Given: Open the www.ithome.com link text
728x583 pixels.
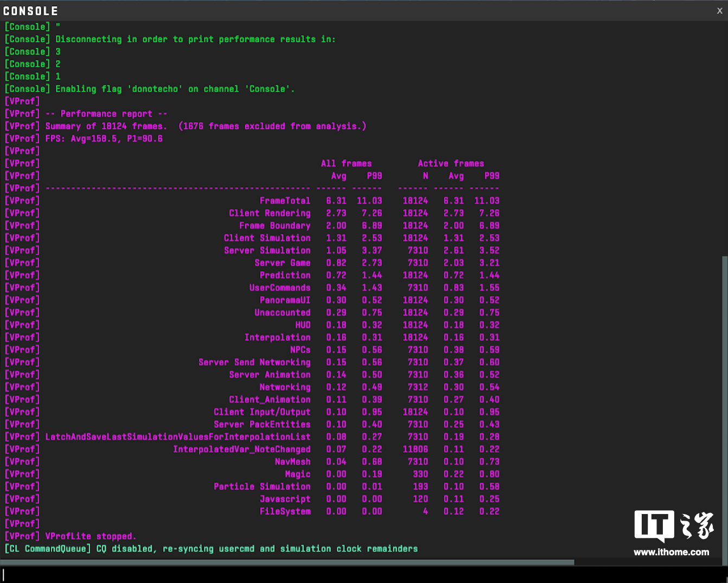Looking at the screenshot, I should (x=671, y=552).
